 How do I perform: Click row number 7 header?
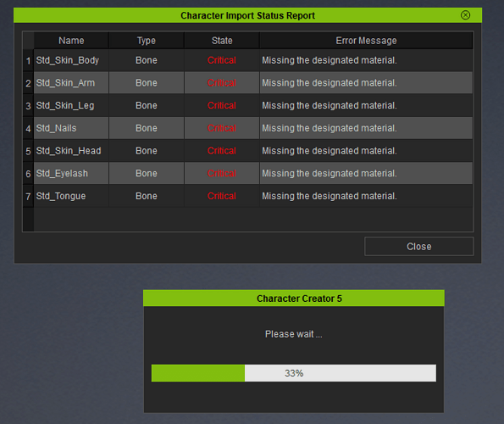[28, 196]
